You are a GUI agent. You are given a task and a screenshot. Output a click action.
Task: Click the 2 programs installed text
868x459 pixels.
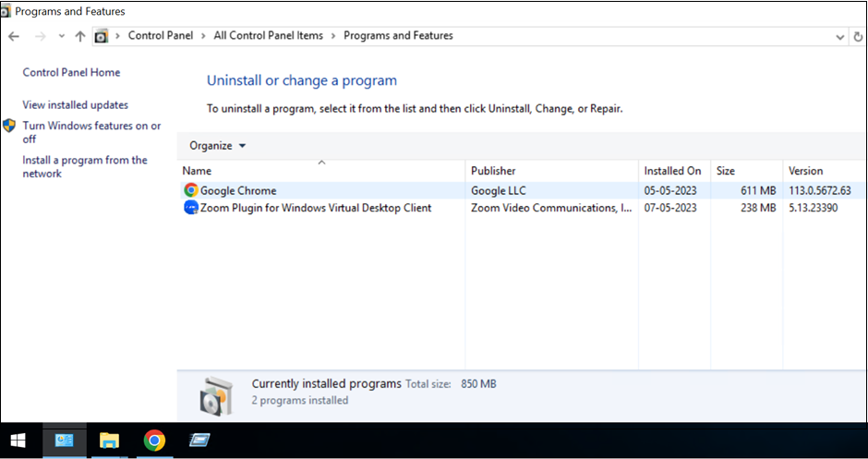pos(300,400)
